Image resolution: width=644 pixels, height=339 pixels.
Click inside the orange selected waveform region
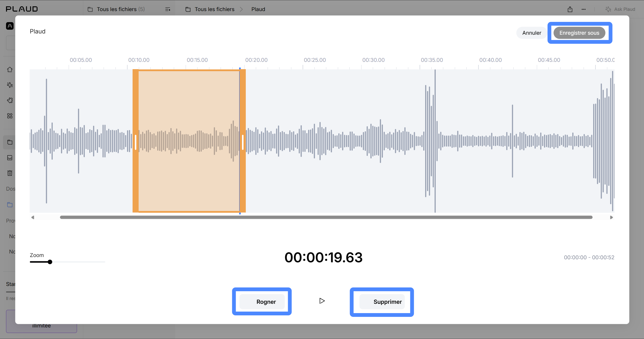[x=189, y=141]
